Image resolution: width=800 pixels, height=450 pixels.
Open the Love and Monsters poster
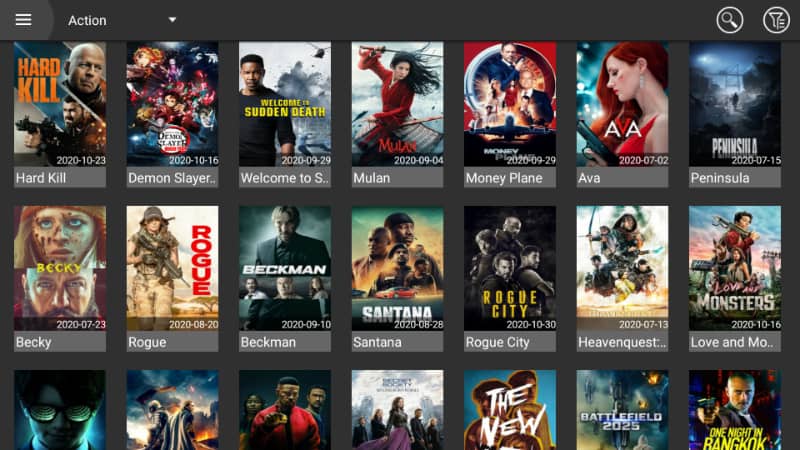tap(735, 268)
